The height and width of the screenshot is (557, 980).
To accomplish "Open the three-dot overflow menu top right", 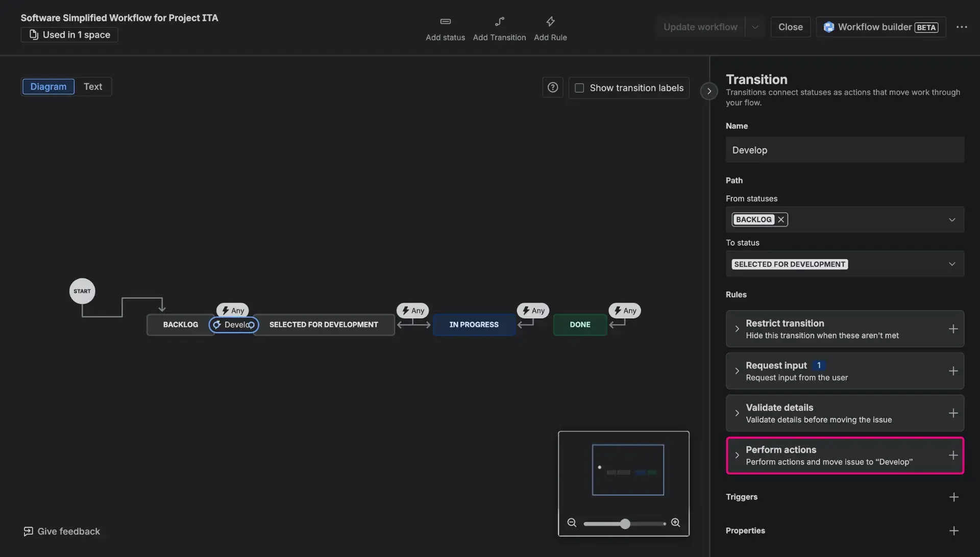I will pyautogui.click(x=962, y=27).
